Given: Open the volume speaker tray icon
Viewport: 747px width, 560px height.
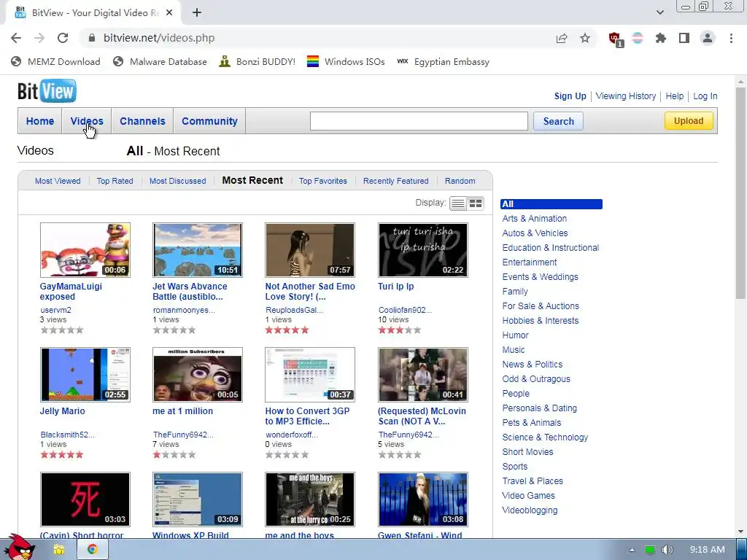Looking at the screenshot, I should [667, 550].
